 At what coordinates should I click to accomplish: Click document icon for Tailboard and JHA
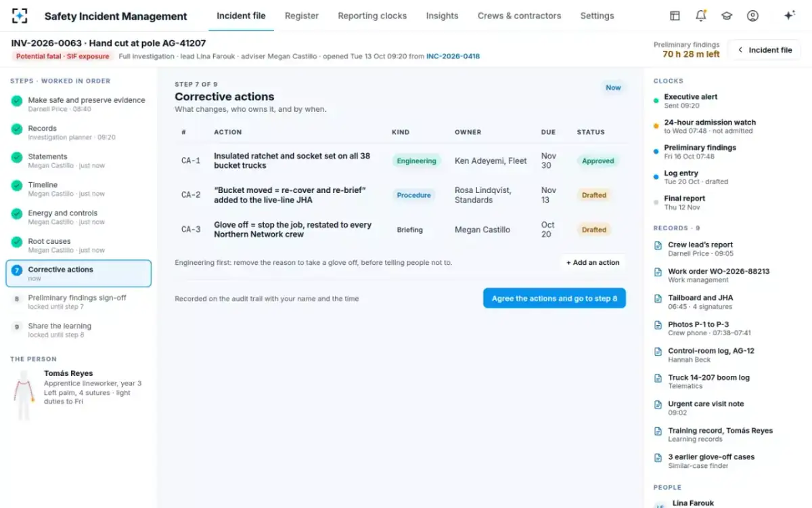point(658,298)
